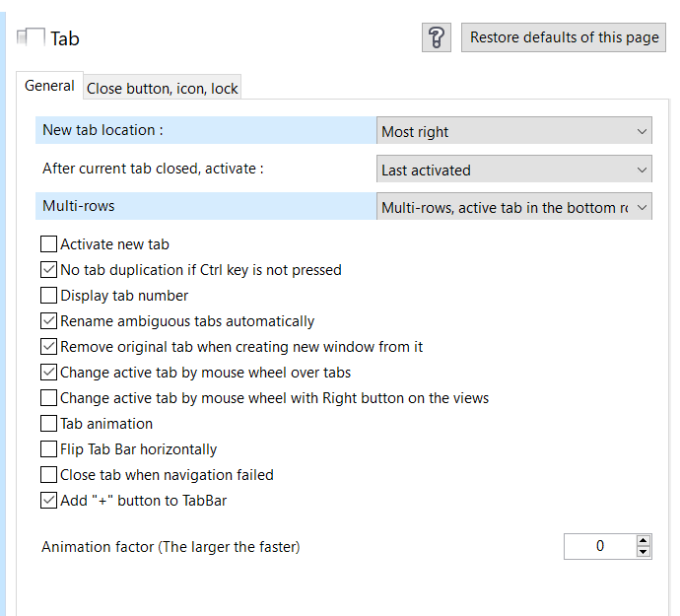Uncheck Add "+" button to TabBar
This screenshot has width=680, height=616.
coord(48,500)
